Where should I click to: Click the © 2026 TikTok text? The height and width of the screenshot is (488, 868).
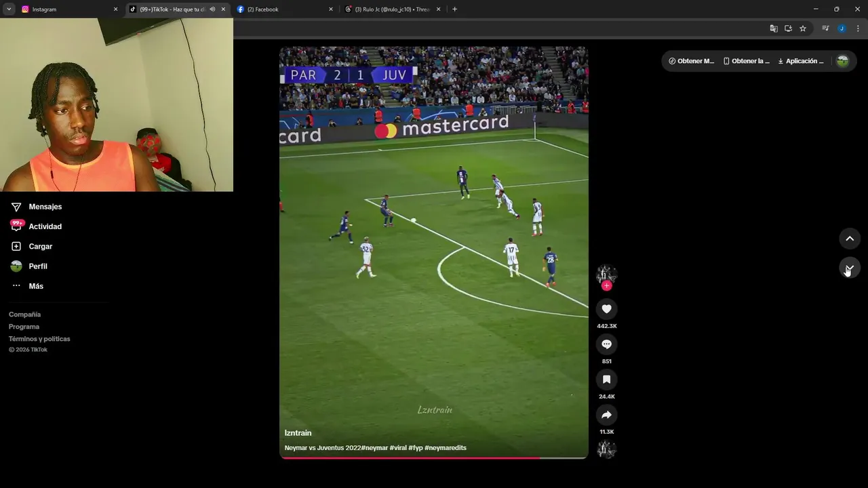[28, 350]
